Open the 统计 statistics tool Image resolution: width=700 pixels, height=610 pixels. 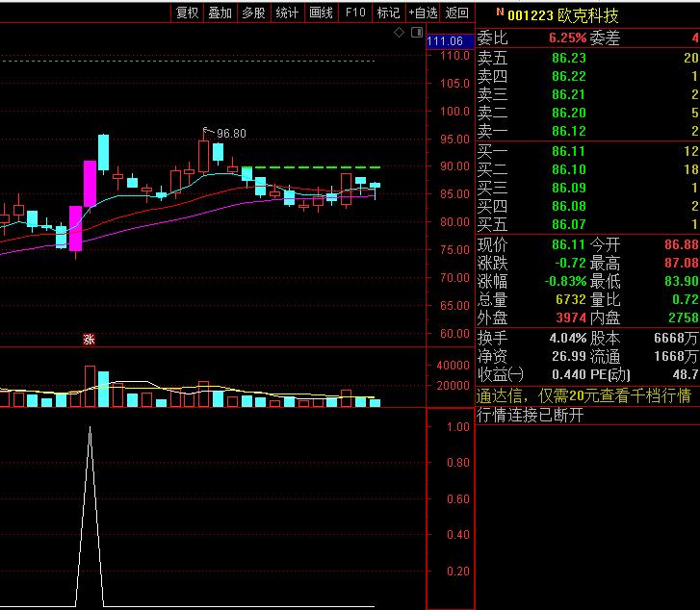(x=287, y=13)
